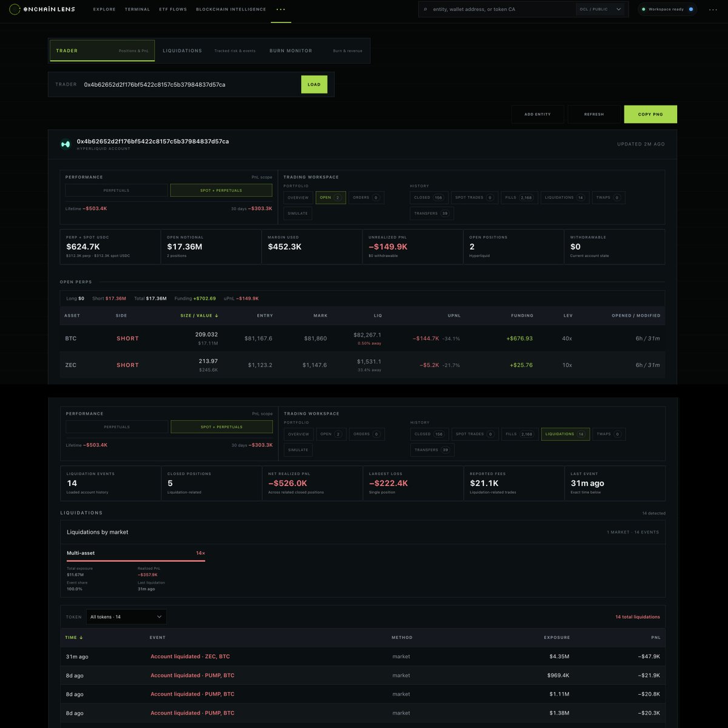This screenshot has height=728, width=728.
Task: Open the three-dot menu beside Workspace ready
Action: pos(713,10)
